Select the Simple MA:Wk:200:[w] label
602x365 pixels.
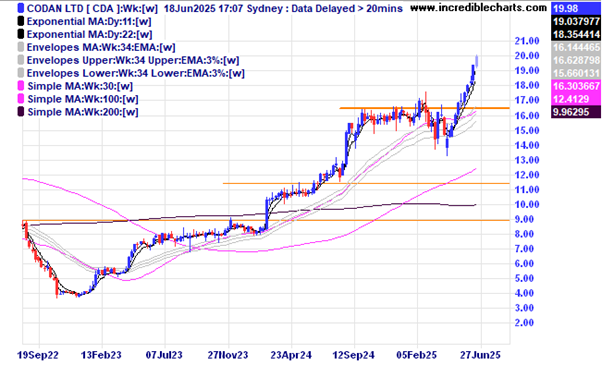[x=83, y=112]
